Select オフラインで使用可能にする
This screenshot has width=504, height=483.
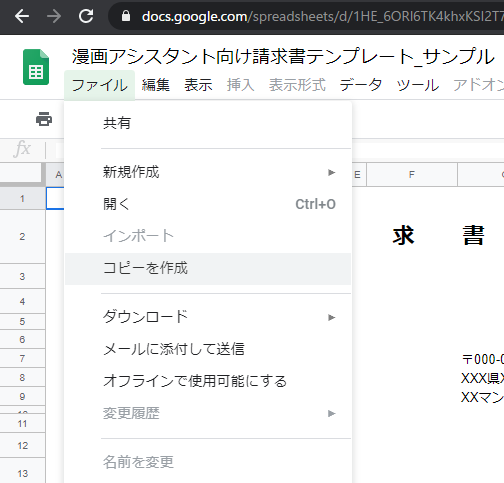pyautogui.click(x=208, y=381)
